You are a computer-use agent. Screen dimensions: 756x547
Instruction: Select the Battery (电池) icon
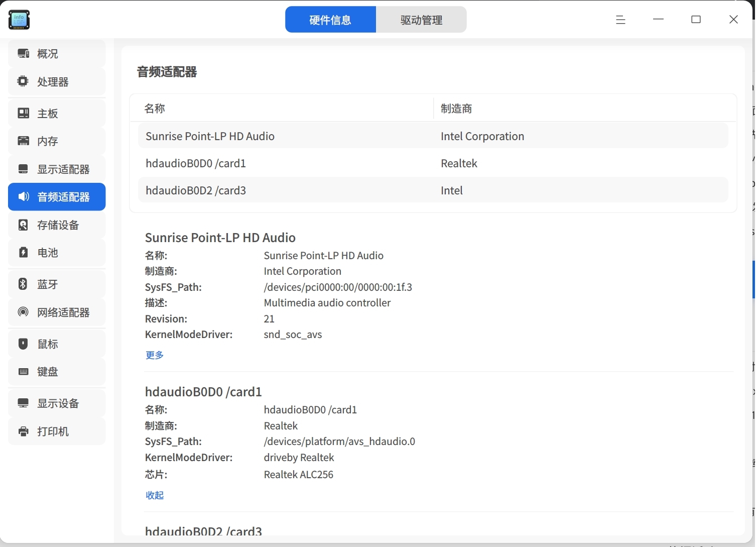tap(23, 252)
